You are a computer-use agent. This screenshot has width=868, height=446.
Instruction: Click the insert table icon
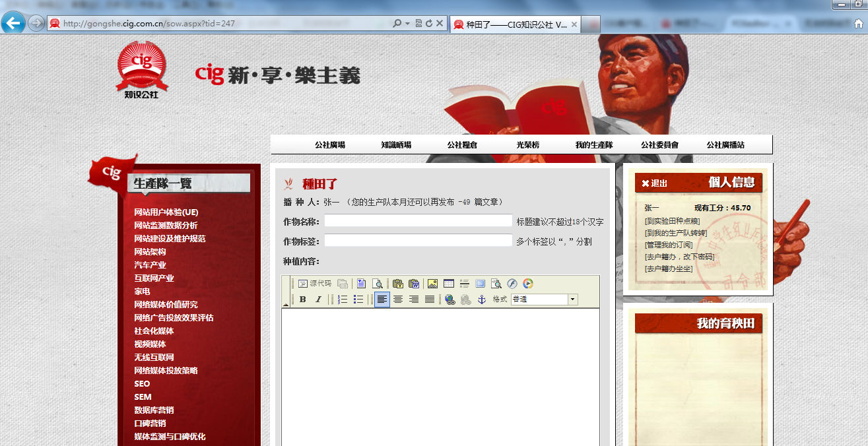click(449, 284)
